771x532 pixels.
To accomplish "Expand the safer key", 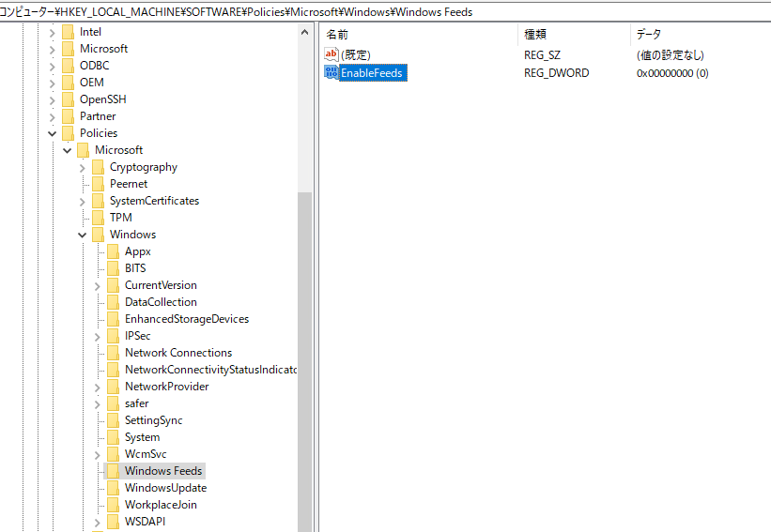I will [x=98, y=404].
